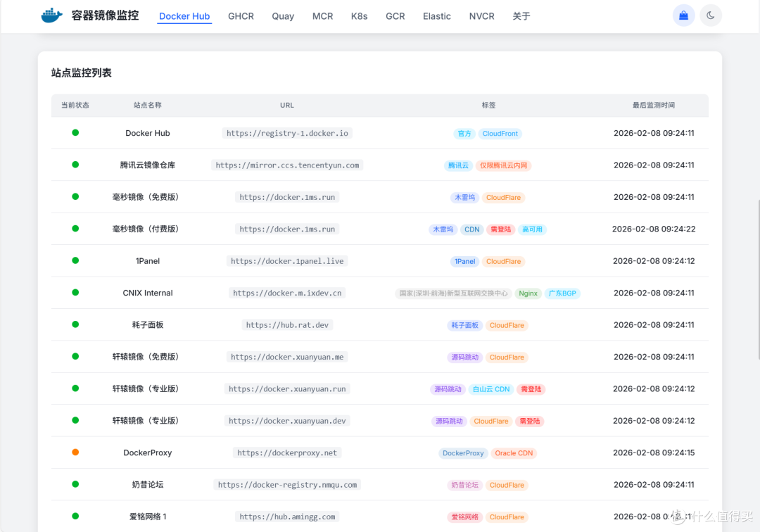This screenshot has width=760, height=532.
Task: Click status dot for 爱铭网络 1 row
Action: [75, 517]
